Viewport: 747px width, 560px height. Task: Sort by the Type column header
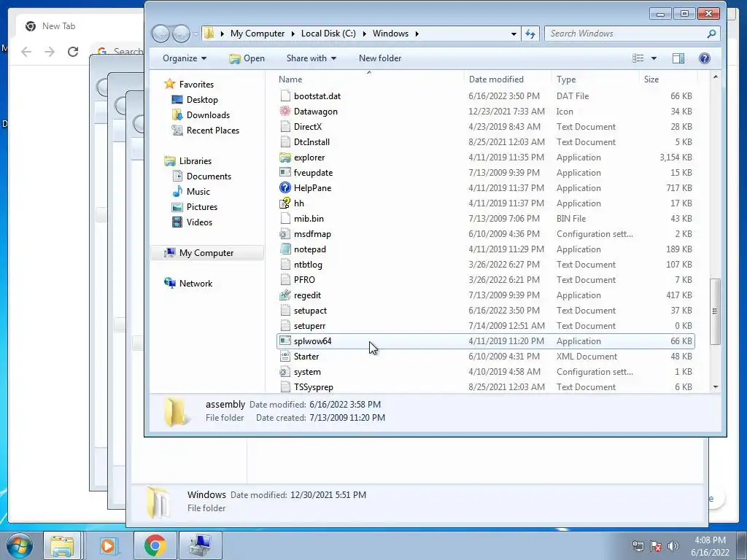pos(595,79)
